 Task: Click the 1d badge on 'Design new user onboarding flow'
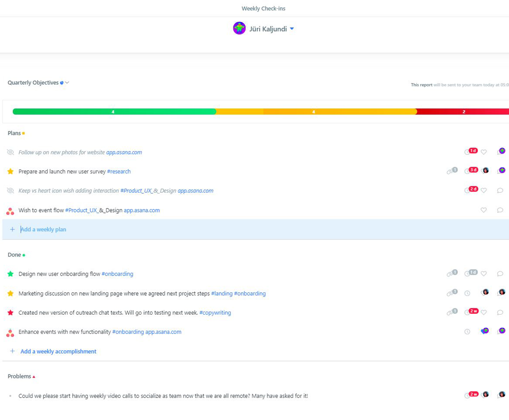tap(473, 273)
